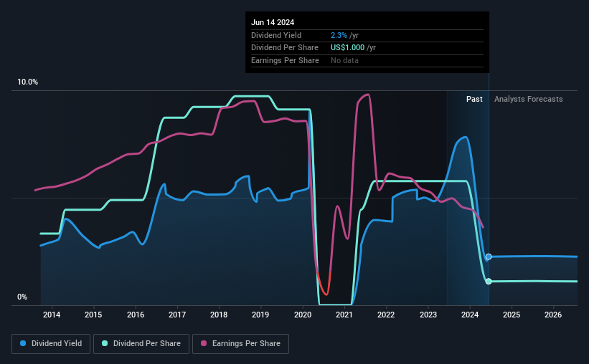589x364 pixels.
Task: Click the 2020 x-axis label
Action: point(302,315)
